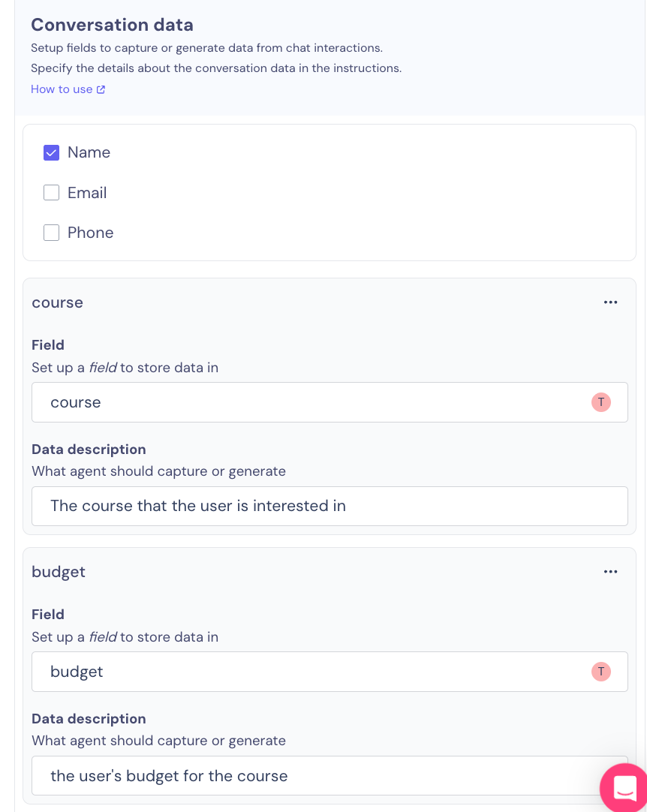Click external link icon beside How to use
The image size is (647, 812).
[101, 89]
